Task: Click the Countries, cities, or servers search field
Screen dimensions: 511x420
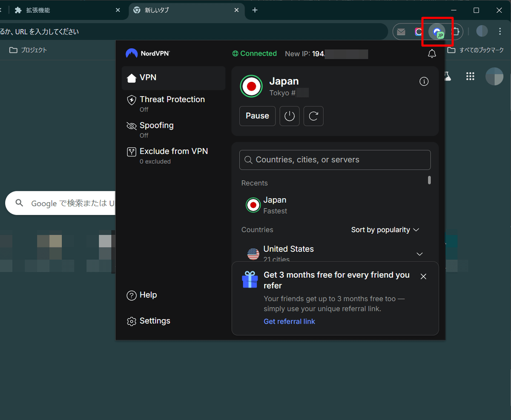Action: (x=335, y=160)
